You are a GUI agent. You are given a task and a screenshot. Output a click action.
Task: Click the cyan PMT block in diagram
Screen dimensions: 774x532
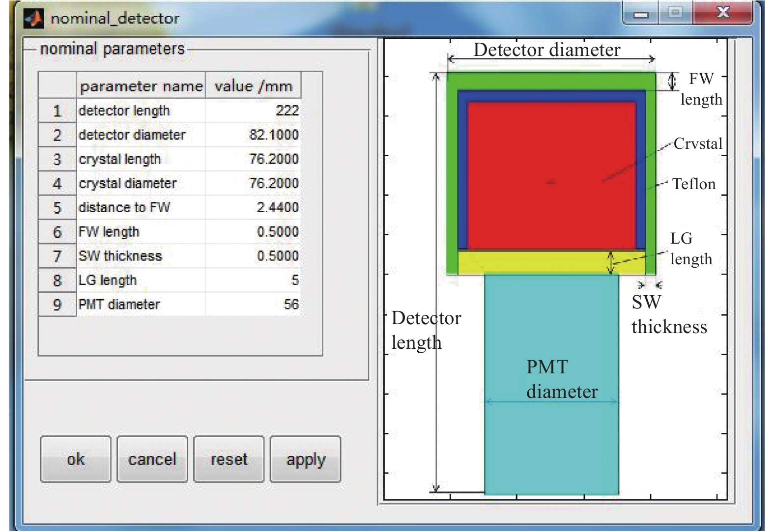point(551,442)
